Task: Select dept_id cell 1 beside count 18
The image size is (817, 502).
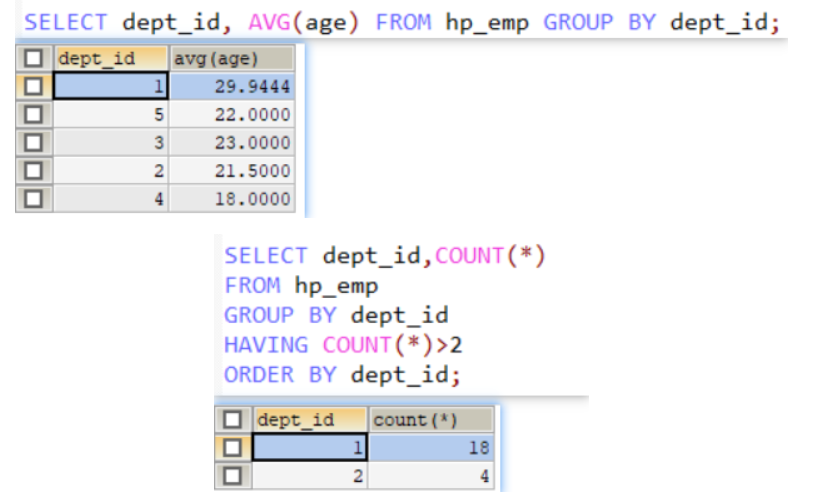Action: click(x=310, y=448)
